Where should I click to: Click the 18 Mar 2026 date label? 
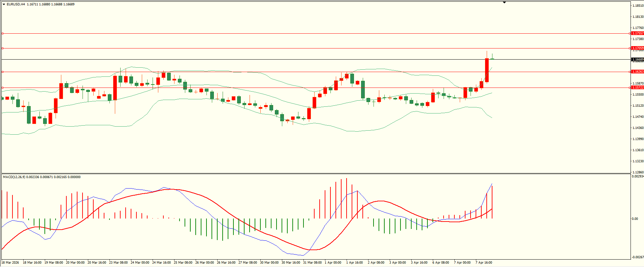pos(10,263)
